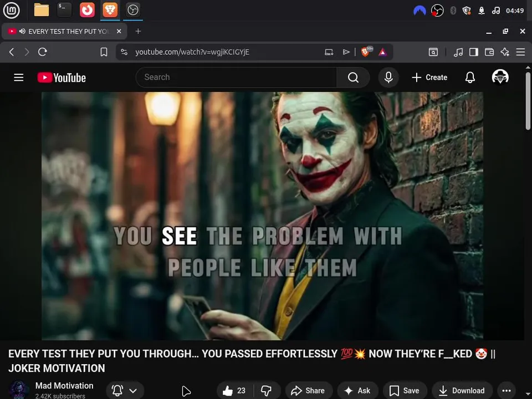Open the YouTube guide hamburger menu
This screenshot has width=532, height=399.
click(19, 78)
